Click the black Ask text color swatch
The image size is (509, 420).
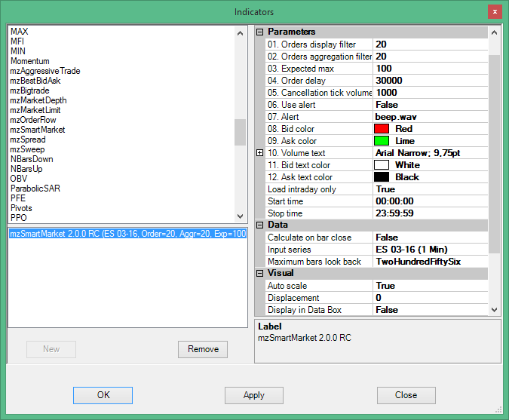[382, 177]
